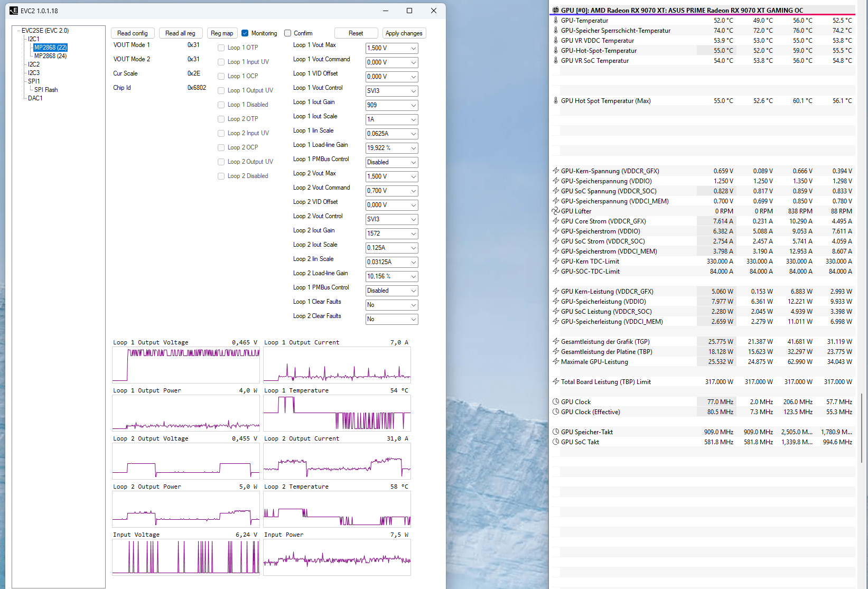Image resolution: width=868 pixels, height=589 pixels.
Task: Click lightning icon beside Total Board Leistung Limit
Action: tap(556, 381)
